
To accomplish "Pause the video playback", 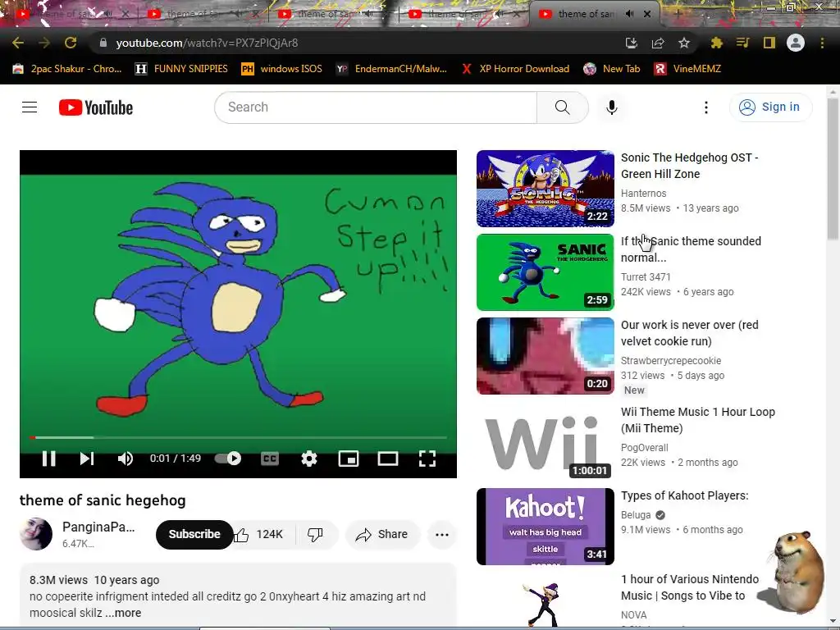I will point(48,459).
